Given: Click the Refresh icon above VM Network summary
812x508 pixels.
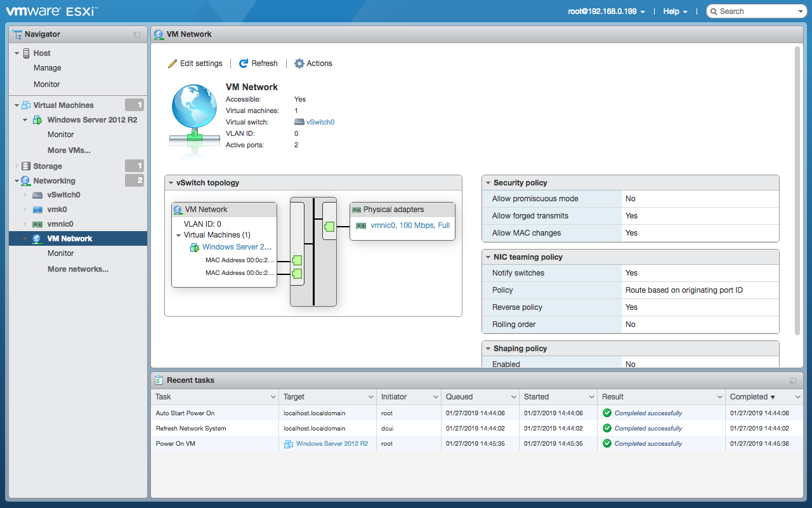Looking at the screenshot, I should 243,63.
